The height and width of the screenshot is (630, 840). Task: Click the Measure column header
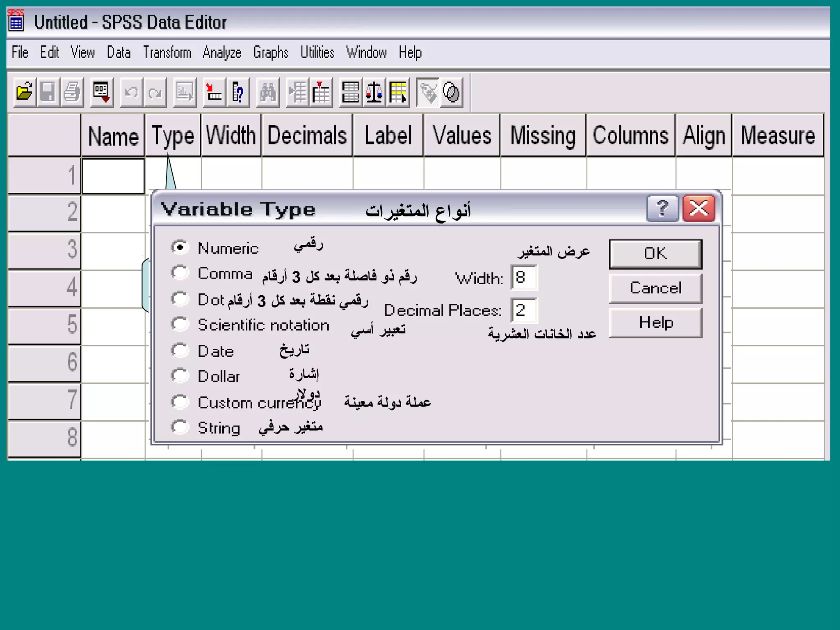[x=778, y=135]
